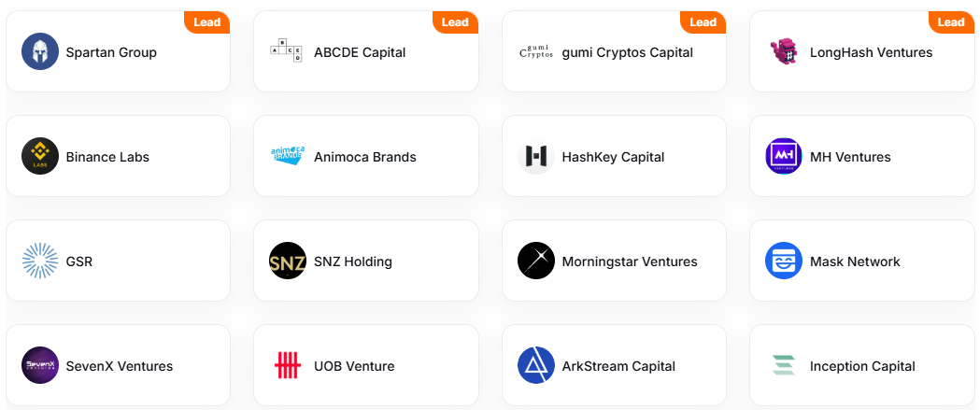
Task: Click the Lead badge on Spartan Group
Action: (x=206, y=22)
